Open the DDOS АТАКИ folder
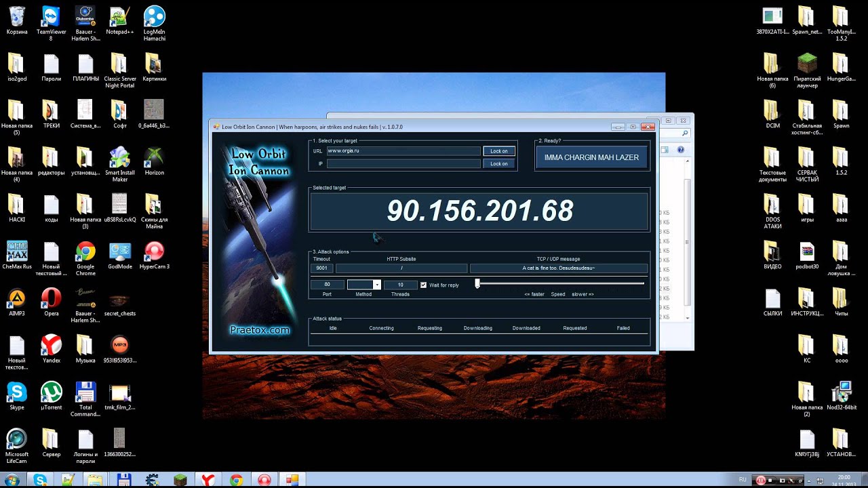 pyautogui.click(x=772, y=211)
